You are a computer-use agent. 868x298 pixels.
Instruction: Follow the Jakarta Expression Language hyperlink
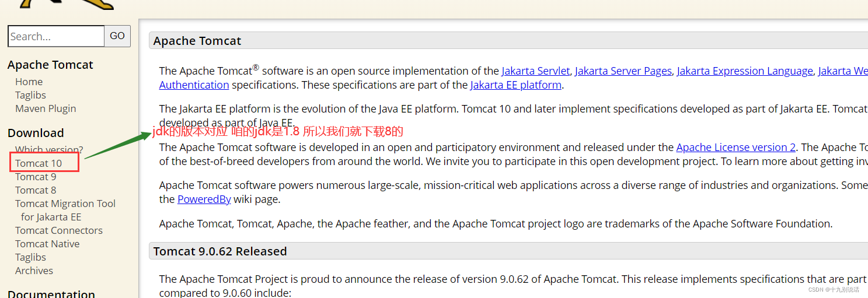745,71
